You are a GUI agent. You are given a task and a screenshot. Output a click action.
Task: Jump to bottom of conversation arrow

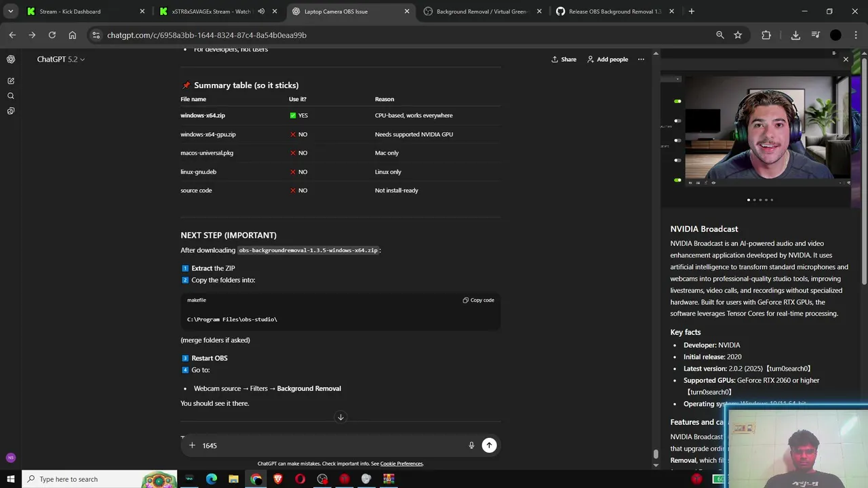tap(340, 417)
